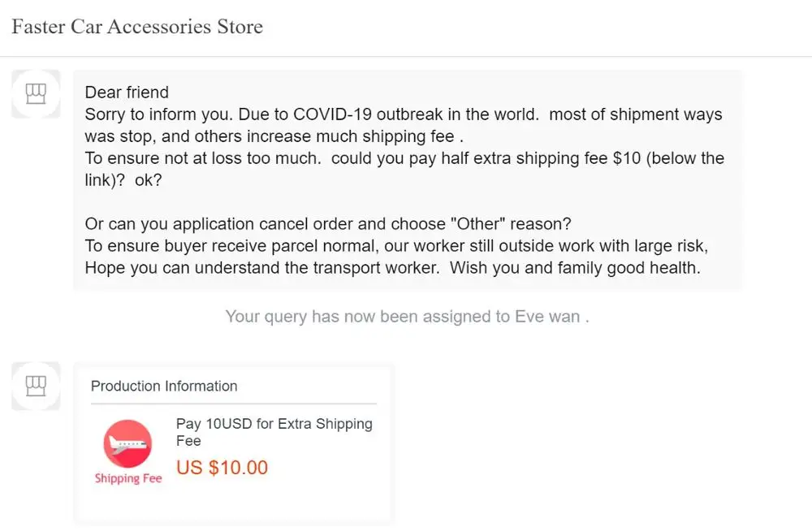
Task: Open the Pay 10USD for Extra Shipping Fee product
Action: 274,432
